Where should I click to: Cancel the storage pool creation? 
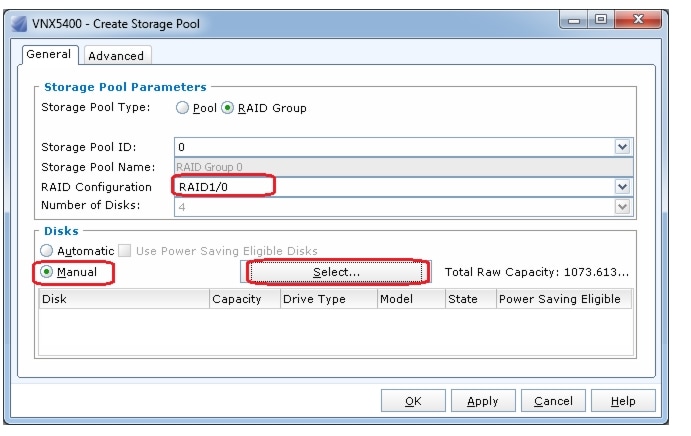pos(553,401)
